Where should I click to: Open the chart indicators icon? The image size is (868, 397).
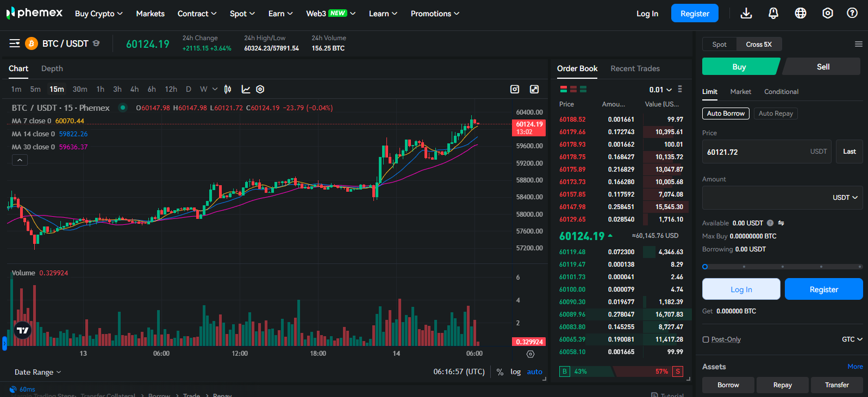coord(246,89)
